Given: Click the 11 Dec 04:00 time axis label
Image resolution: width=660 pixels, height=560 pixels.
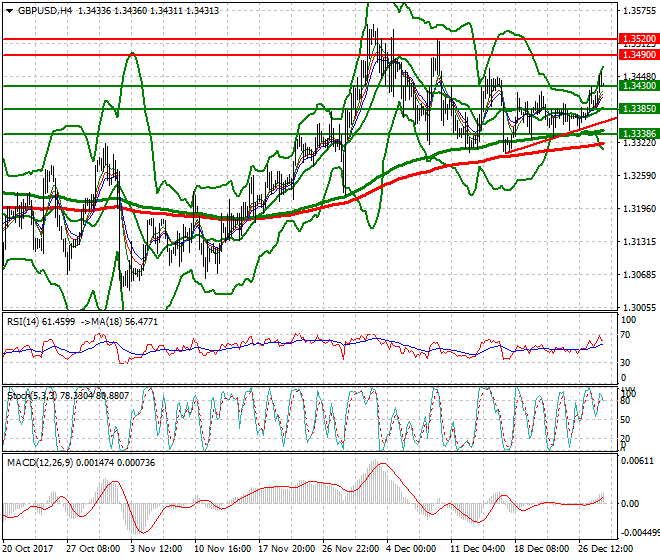Looking at the screenshot, I should pos(478,549).
